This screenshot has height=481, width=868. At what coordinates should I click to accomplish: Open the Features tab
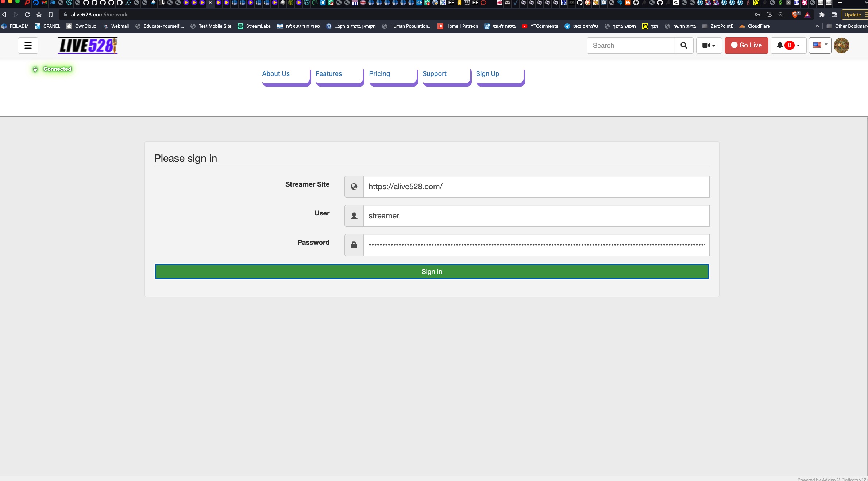tap(340, 76)
